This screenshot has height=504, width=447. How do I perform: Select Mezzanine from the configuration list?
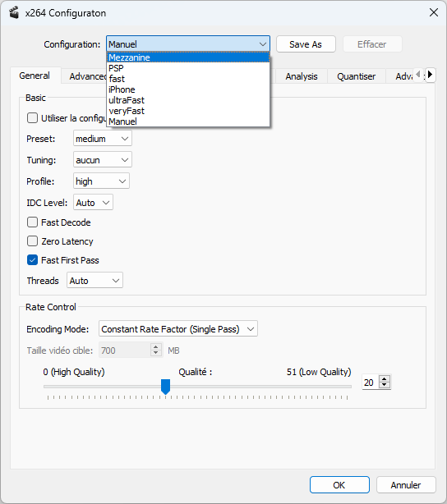click(188, 57)
